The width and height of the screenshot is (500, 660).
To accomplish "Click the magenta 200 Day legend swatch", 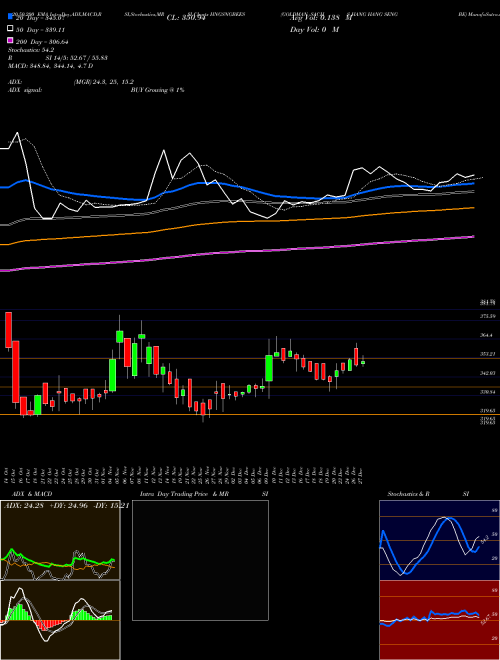I will pyautogui.click(x=10, y=40).
